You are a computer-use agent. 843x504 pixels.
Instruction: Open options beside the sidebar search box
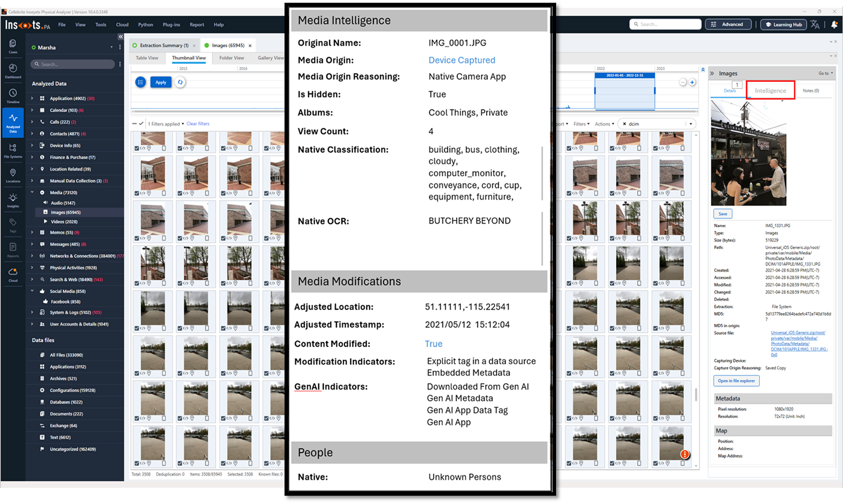[x=120, y=64]
